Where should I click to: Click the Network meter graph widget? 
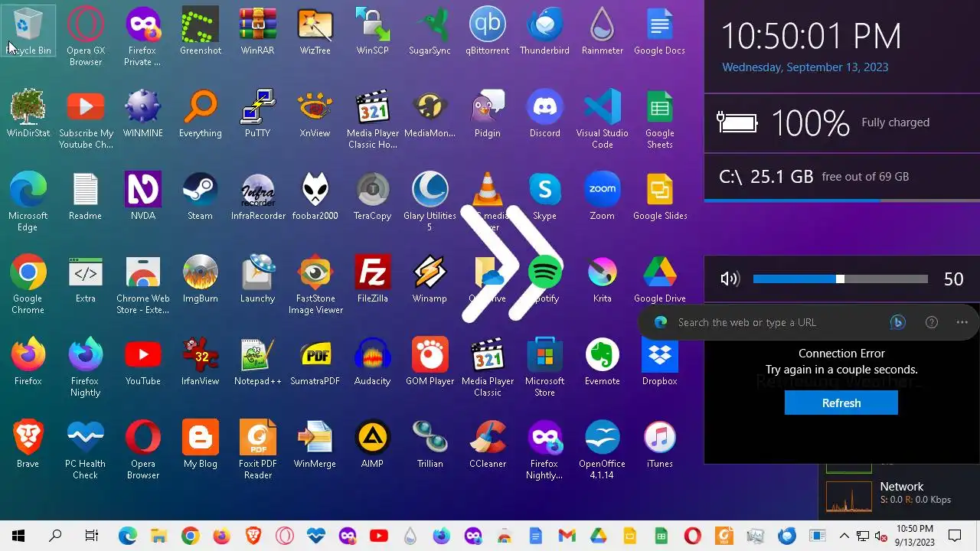849,496
